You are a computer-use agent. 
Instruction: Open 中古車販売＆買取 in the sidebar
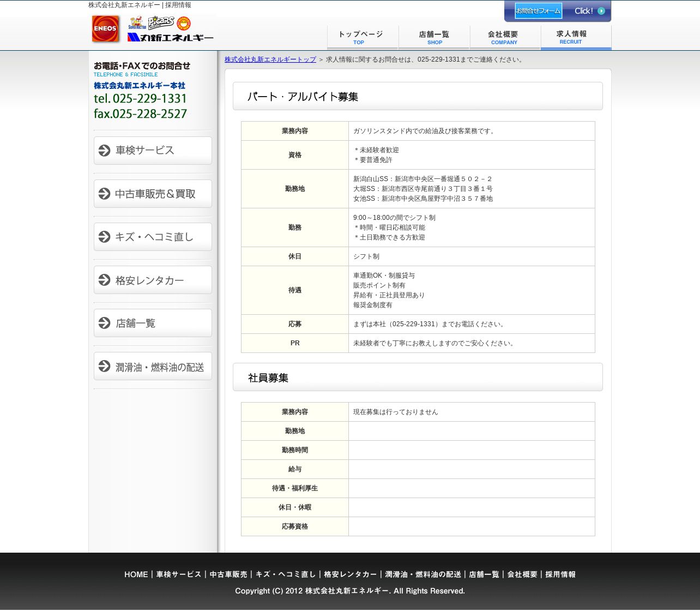(153, 194)
